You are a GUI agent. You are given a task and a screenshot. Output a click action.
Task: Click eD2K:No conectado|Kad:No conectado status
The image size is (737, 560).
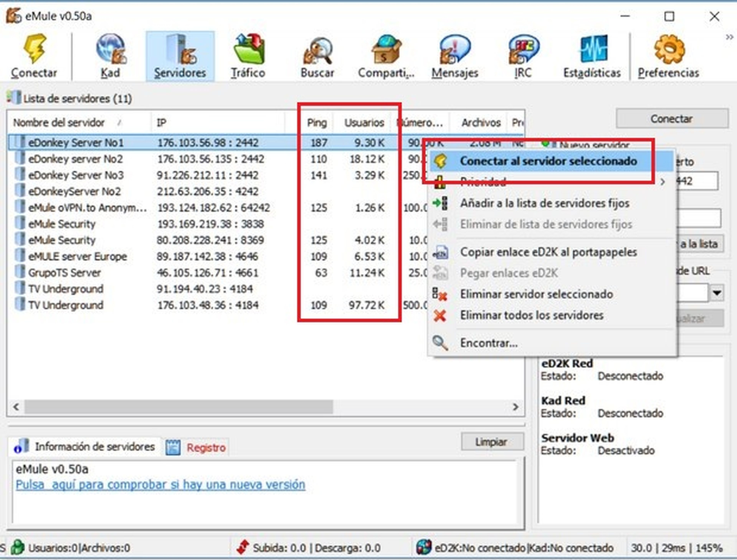(x=524, y=548)
